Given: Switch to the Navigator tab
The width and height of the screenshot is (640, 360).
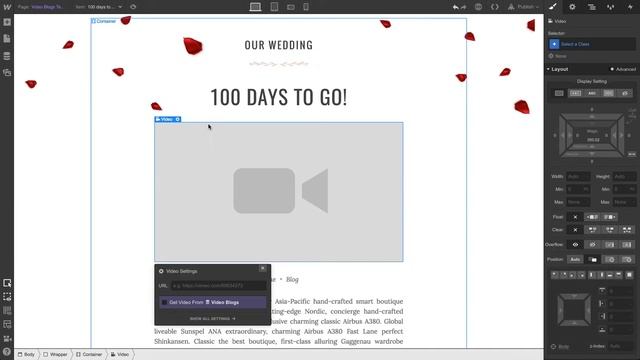Looking at the screenshot, I should (x=591, y=7).
